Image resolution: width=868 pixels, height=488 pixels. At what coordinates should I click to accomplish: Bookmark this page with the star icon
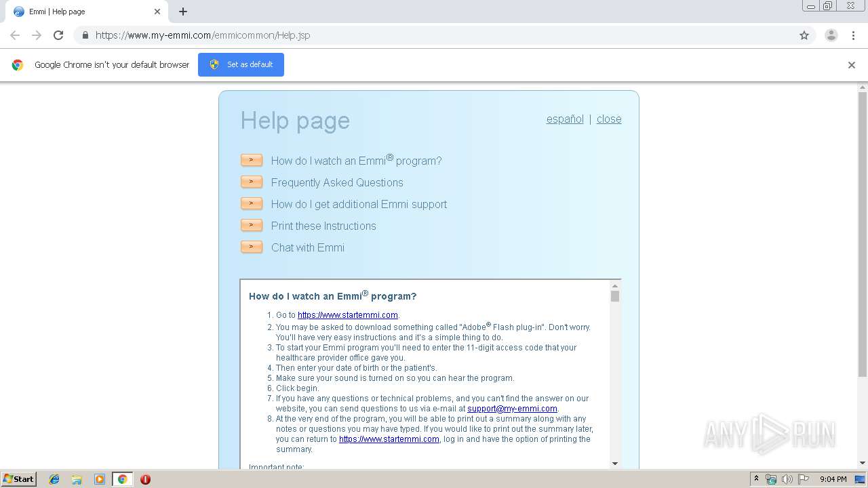804,35
